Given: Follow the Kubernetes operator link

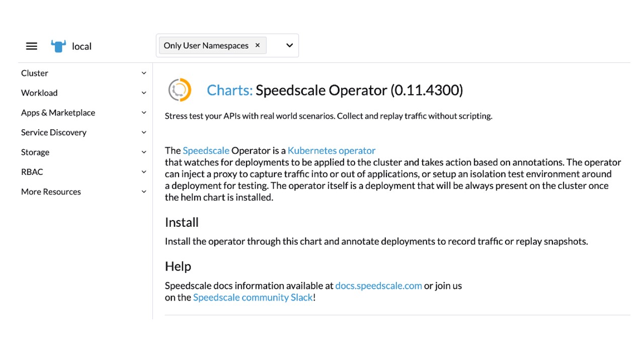Looking at the screenshot, I should point(332,150).
